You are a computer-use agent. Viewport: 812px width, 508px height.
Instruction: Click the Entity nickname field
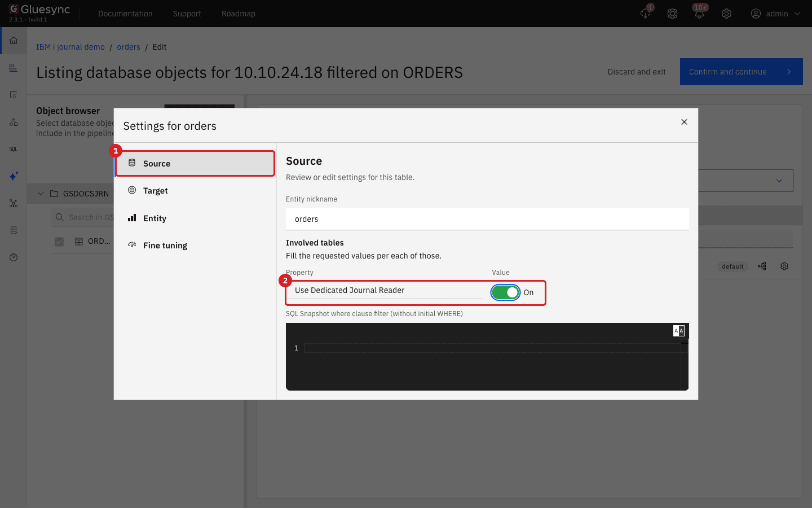tap(487, 219)
